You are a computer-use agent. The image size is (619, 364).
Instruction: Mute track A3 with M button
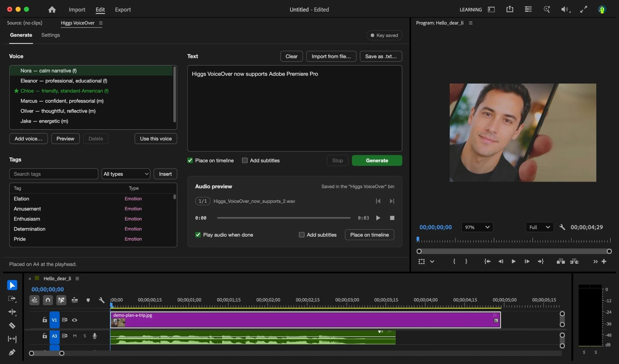pos(75,336)
